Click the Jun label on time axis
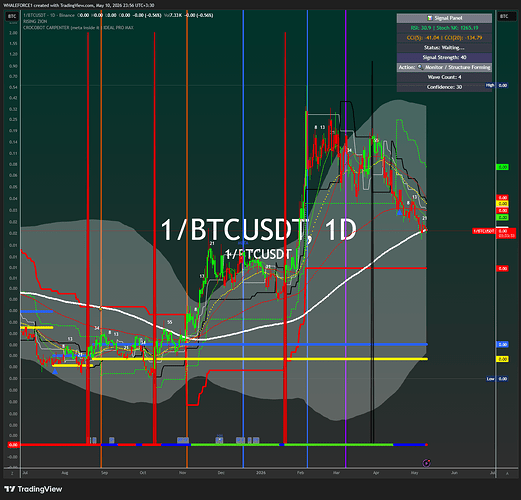 point(454,473)
